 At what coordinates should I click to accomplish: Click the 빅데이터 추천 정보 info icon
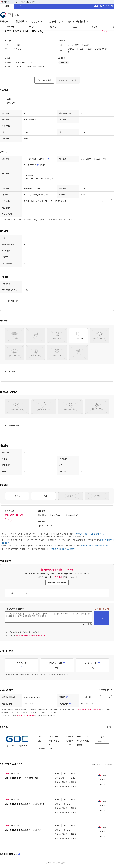(19, 854)
